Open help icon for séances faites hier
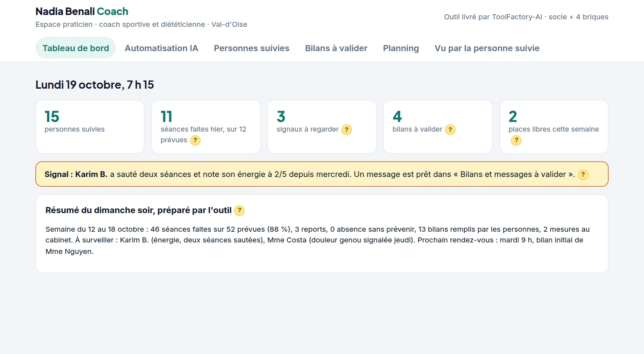Viewport: 644px width, 354px height. point(195,140)
